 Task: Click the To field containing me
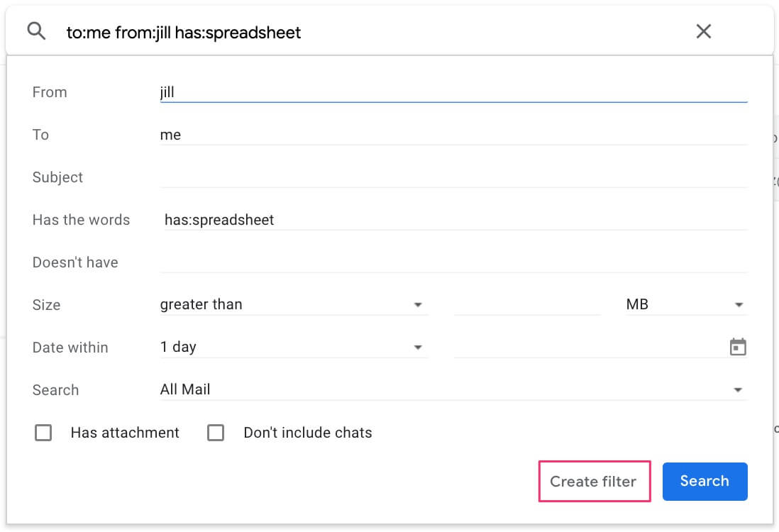(453, 135)
